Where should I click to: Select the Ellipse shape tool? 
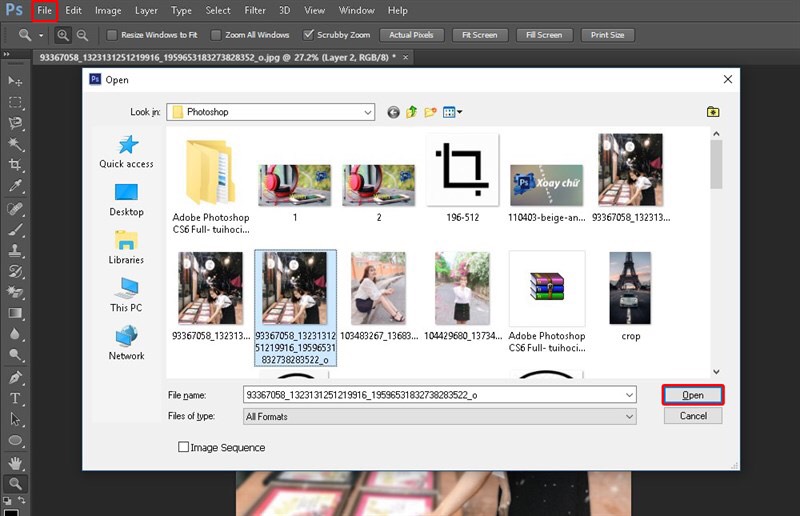pyautogui.click(x=15, y=440)
